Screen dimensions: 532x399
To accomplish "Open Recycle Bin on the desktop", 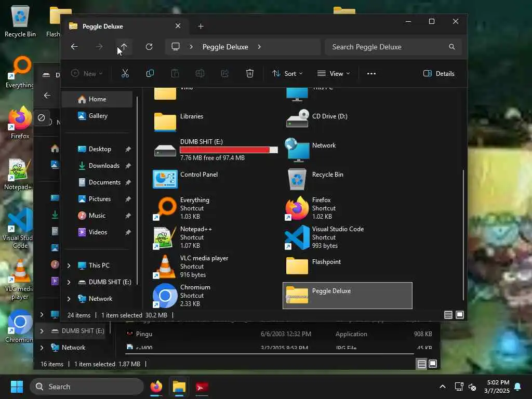I will (20, 21).
